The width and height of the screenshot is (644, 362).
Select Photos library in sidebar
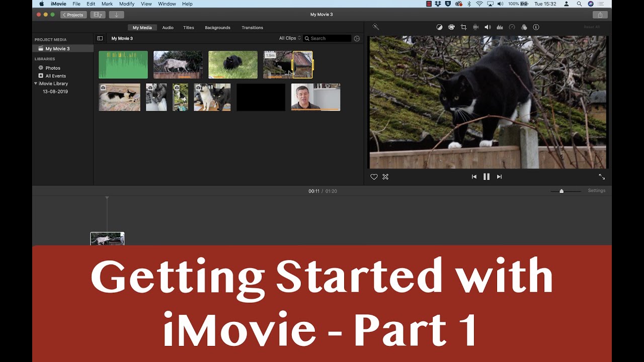pyautogui.click(x=49, y=68)
